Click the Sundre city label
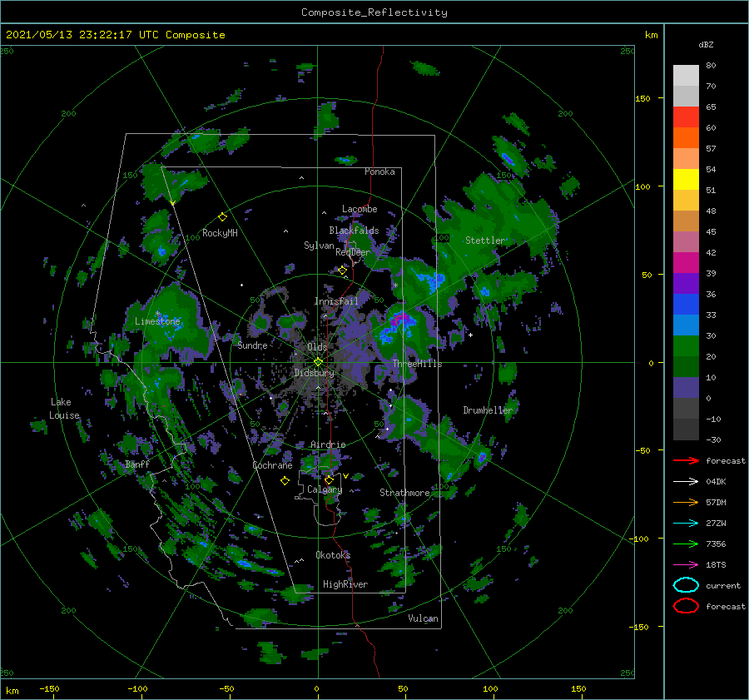The width and height of the screenshot is (749, 700). pos(252,345)
